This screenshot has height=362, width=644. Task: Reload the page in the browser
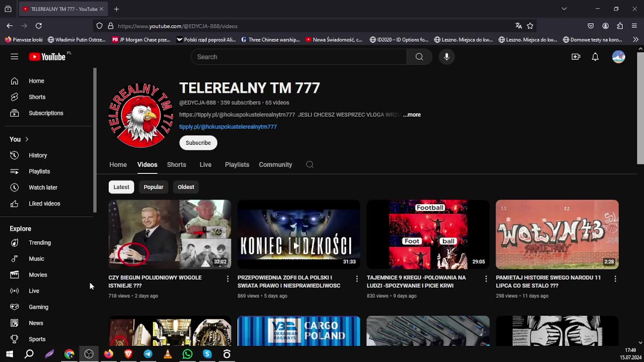click(x=39, y=26)
